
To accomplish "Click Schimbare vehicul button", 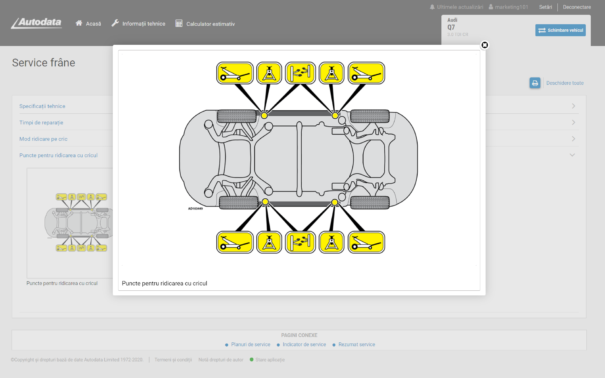I will [560, 30].
